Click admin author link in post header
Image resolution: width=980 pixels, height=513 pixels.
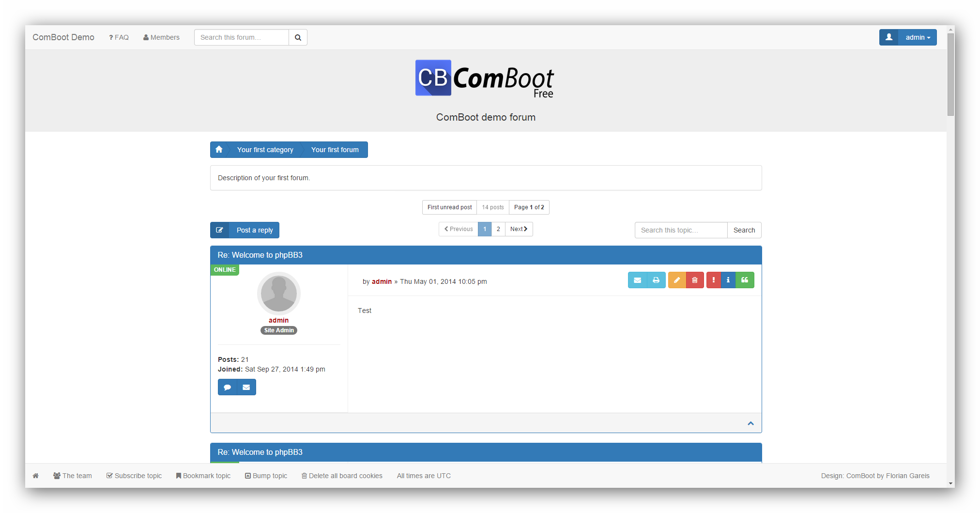382,281
